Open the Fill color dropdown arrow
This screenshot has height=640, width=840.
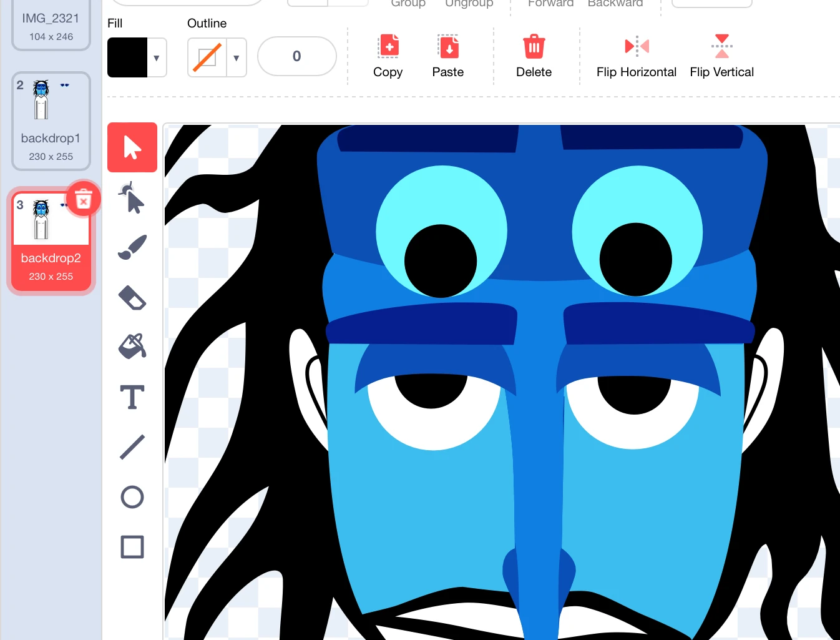[x=157, y=57]
